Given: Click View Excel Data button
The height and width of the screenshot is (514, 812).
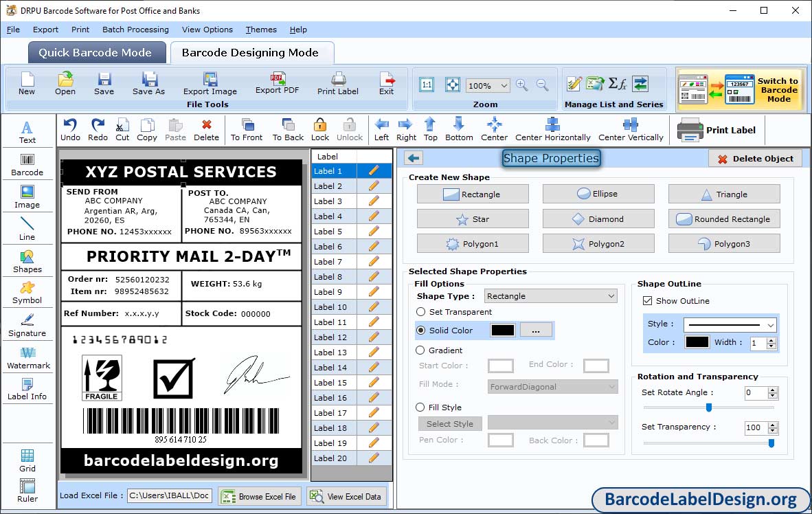Looking at the screenshot, I should click(x=346, y=496).
